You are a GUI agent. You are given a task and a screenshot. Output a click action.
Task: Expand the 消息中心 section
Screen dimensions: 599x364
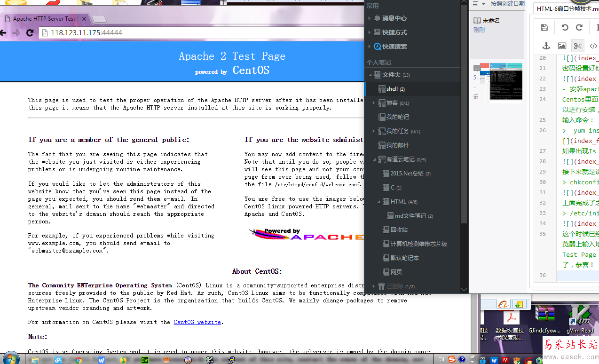[370, 18]
